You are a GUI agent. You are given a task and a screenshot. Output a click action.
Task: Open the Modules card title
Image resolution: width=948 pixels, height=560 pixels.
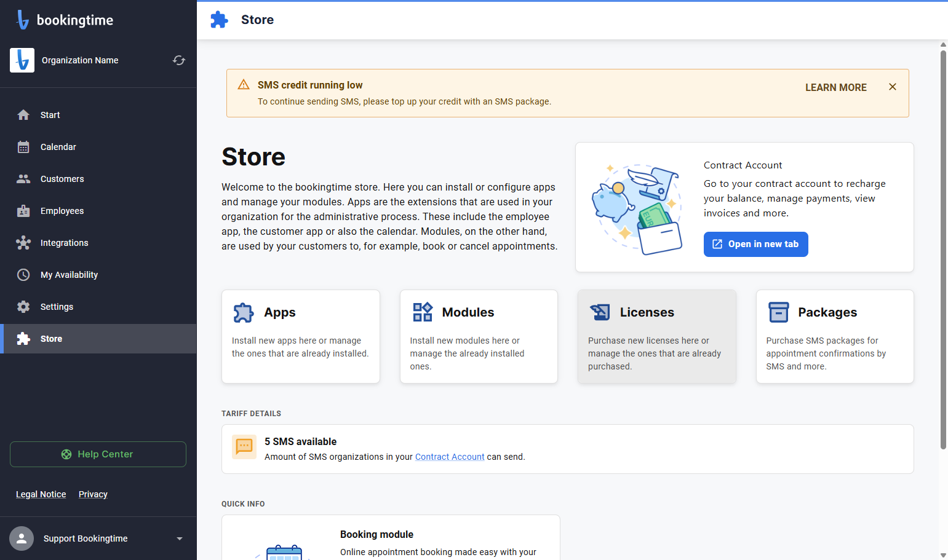tap(468, 312)
